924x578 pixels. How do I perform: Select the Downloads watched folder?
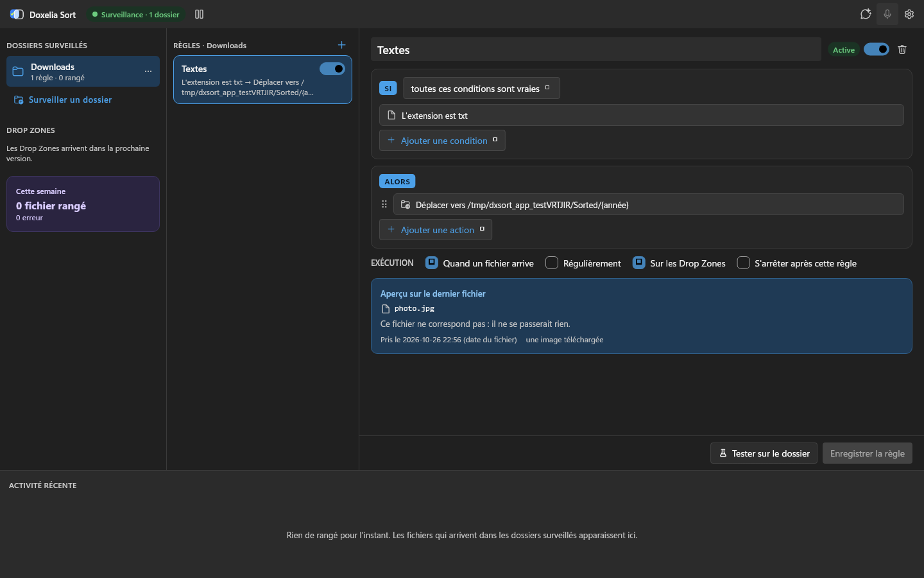tap(83, 71)
